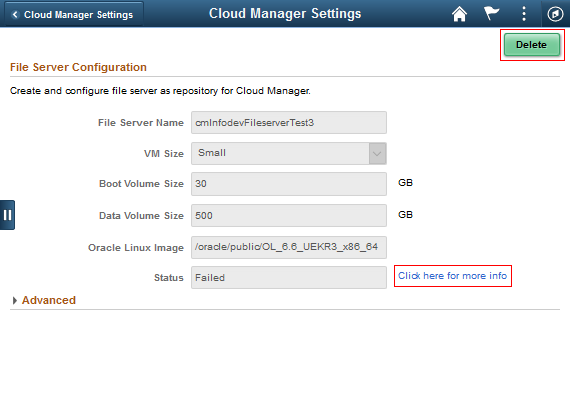Go to the Home page icon
The height and width of the screenshot is (404, 570).
459,14
